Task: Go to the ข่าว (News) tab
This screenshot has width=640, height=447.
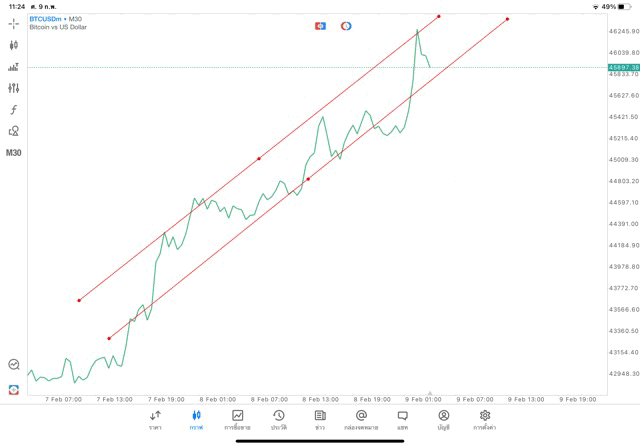Action: pos(320,419)
